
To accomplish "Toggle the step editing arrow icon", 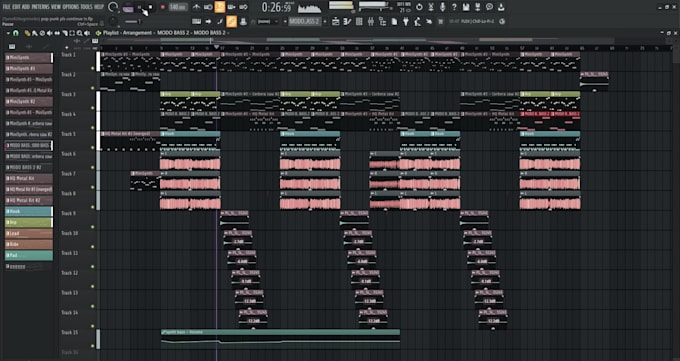I will (208, 22).
